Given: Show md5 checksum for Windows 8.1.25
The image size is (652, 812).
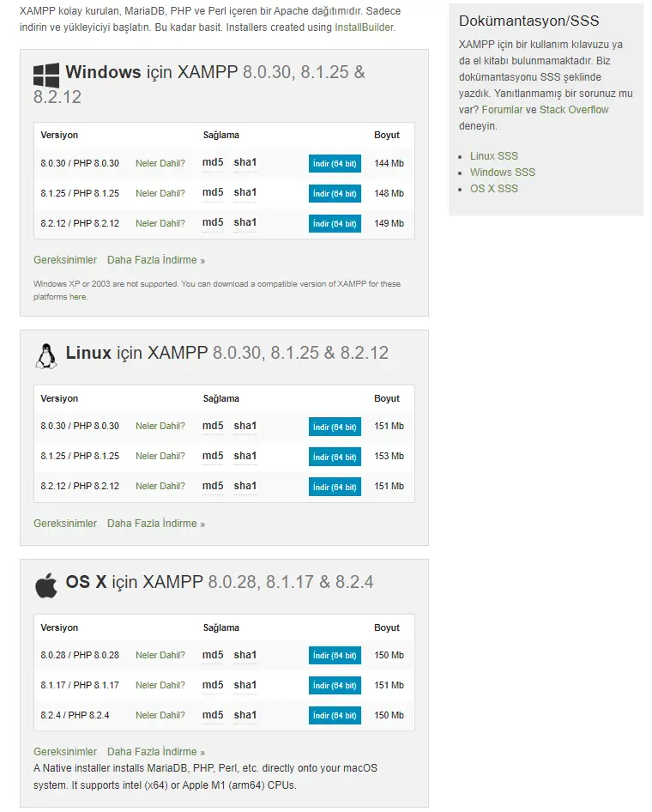Looking at the screenshot, I should [x=213, y=192].
